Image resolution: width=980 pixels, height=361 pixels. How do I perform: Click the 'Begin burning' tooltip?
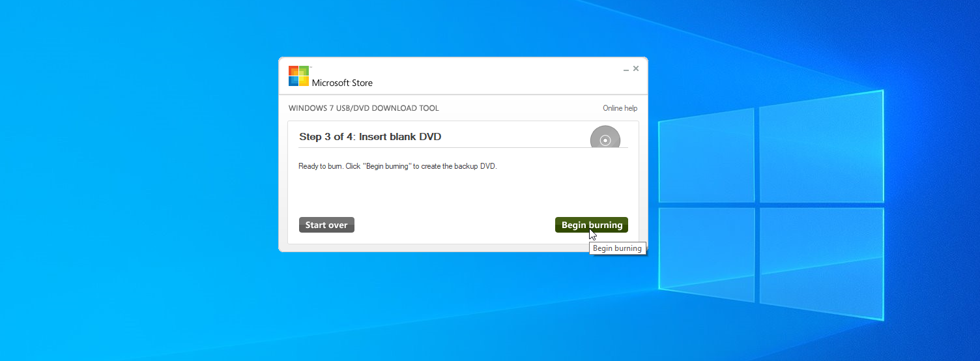click(x=617, y=248)
